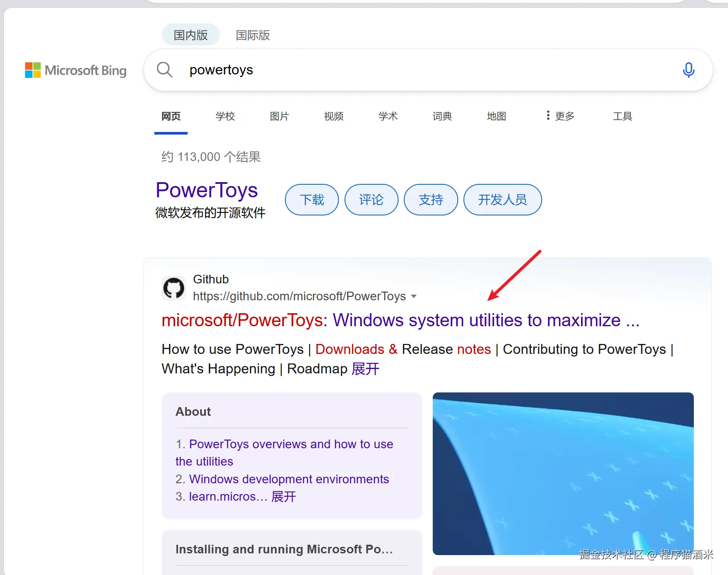The height and width of the screenshot is (575, 728).
Task: Click the 开发人员 button
Action: point(503,200)
